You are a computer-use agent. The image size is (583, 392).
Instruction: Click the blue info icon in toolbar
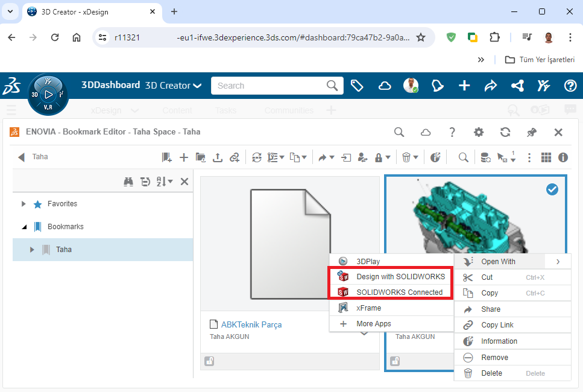[563, 157]
